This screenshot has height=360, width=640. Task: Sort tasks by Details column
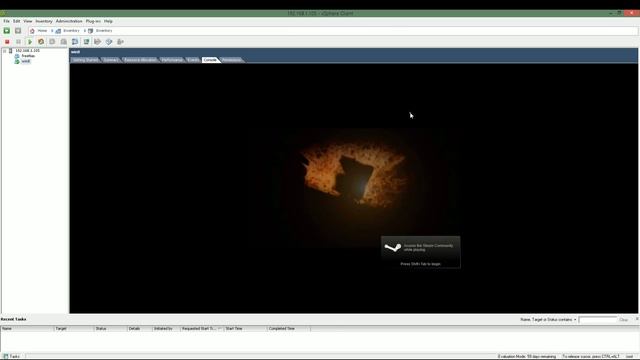140,329
